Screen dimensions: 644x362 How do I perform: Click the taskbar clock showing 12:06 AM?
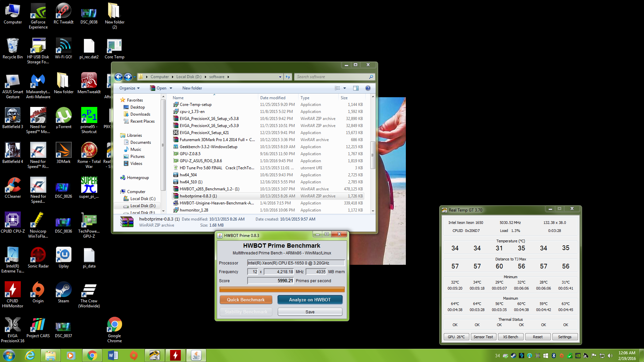(x=627, y=356)
